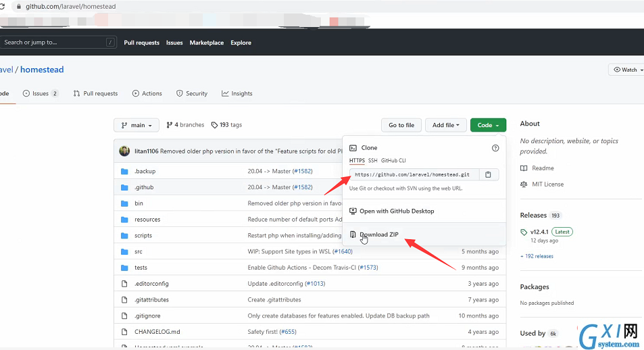The image size is (644, 350).
Task: Open litan1106 author link
Action: coord(146,151)
